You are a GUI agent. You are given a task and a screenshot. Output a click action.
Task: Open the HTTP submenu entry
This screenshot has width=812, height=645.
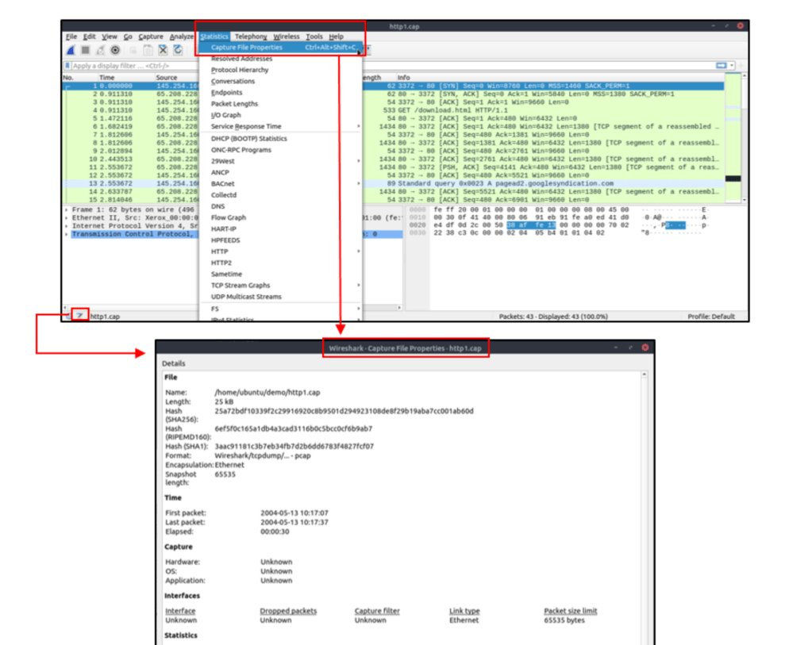220,251
